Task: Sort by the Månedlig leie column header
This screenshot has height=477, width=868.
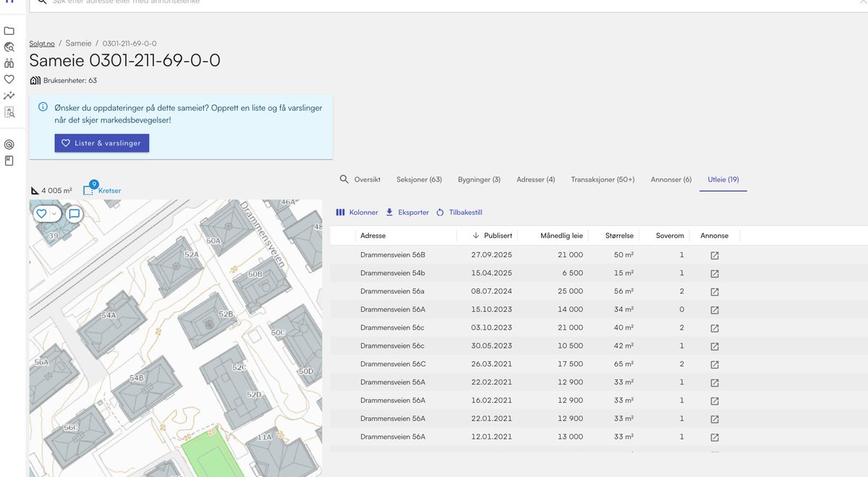Action: (561, 236)
